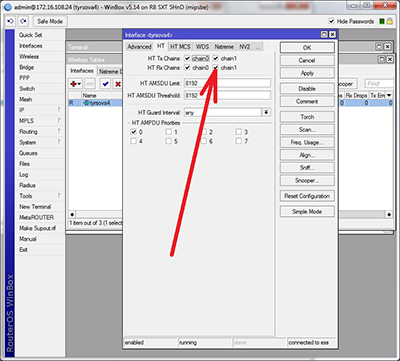Click the Disable button
400x361 pixels.
[x=307, y=89]
